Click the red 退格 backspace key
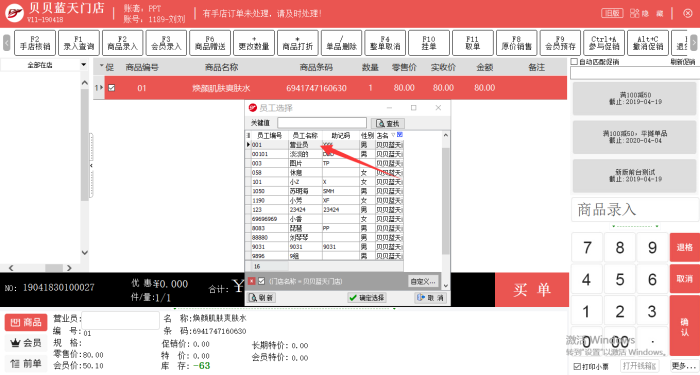700x375 pixels. coord(684,247)
